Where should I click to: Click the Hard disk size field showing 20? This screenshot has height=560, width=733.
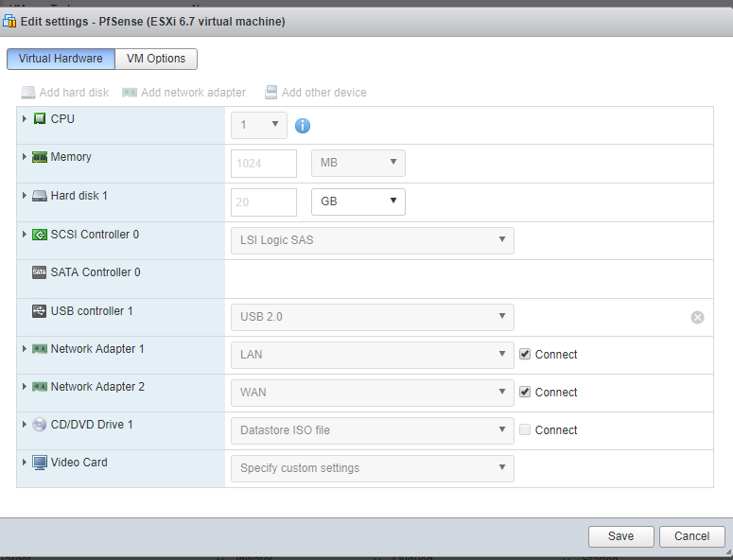264,201
